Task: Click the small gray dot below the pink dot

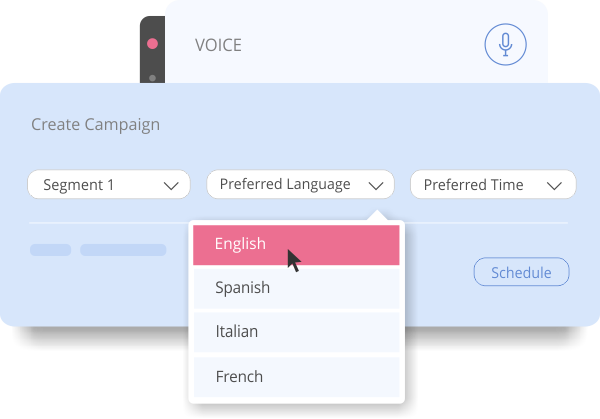Action: pos(152,76)
